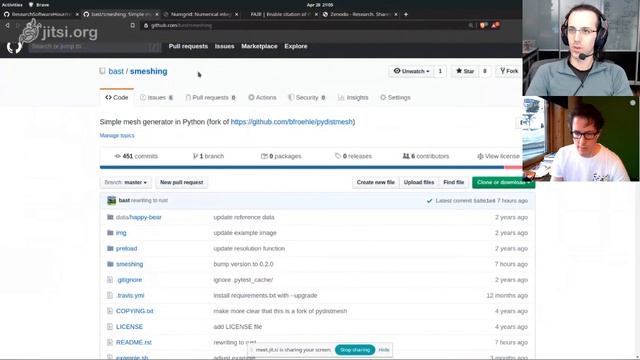This screenshot has width=640, height=360.
Task: Open repository Pull requests tab
Action: click(211, 98)
